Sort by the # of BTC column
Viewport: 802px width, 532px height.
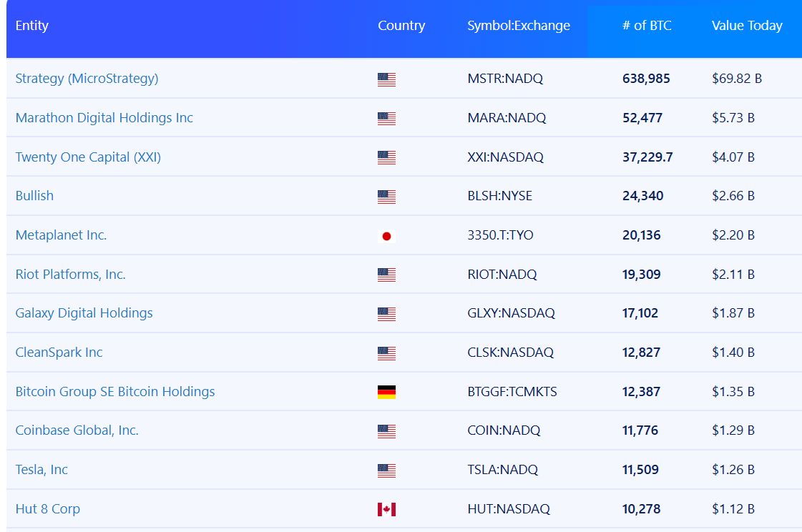click(x=642, y=26)
